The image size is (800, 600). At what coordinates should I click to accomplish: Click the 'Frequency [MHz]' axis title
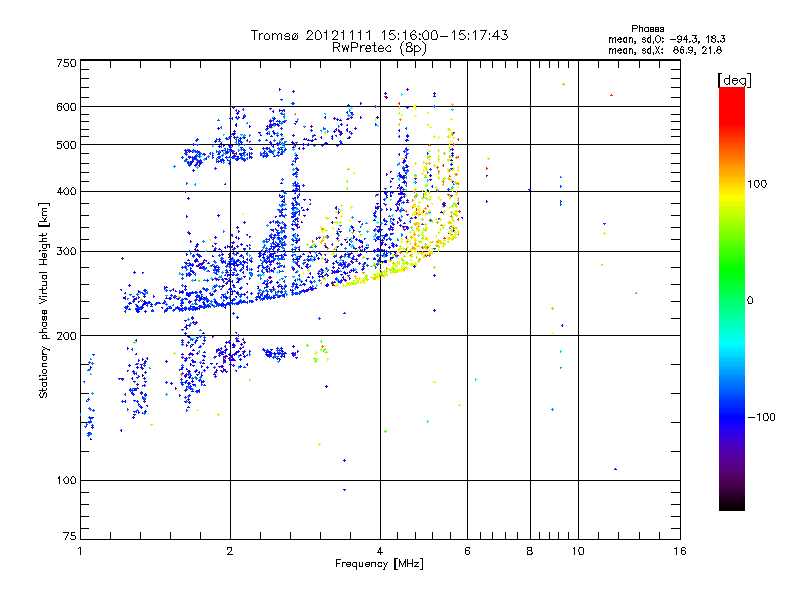click(x=379, y=564)
